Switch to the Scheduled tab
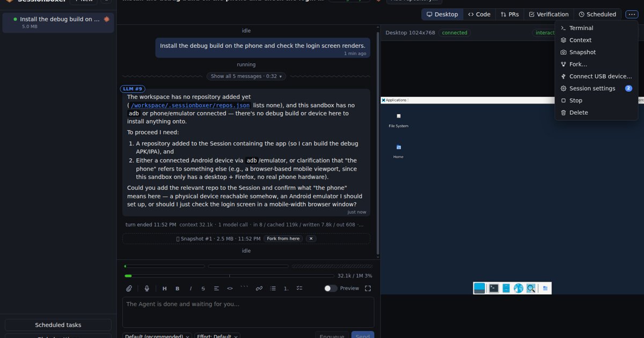 (x=597, y=14)
